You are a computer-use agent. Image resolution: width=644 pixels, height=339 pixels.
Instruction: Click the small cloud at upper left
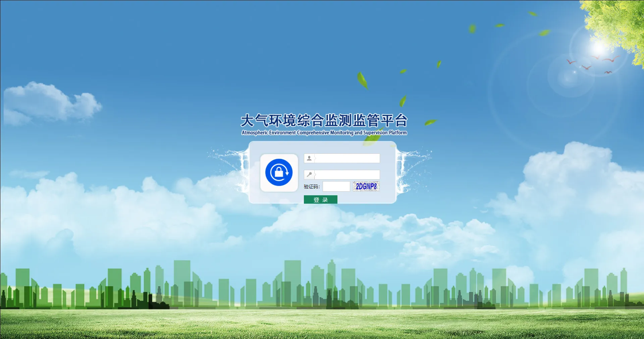pos(50,102)
